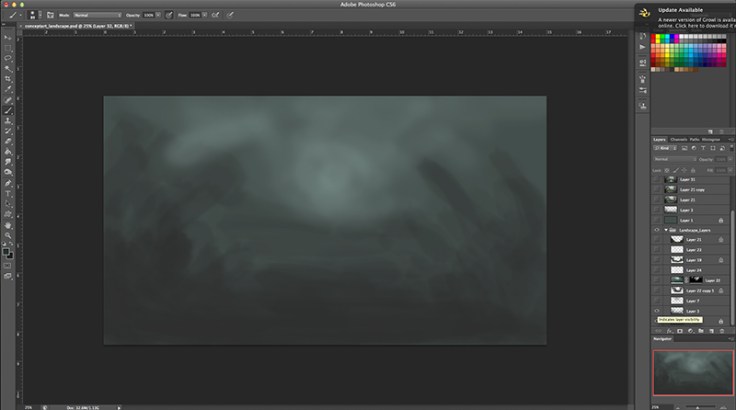Toggle pressure for size in options bar
This screenshot has height=410, width=736.
230,15
